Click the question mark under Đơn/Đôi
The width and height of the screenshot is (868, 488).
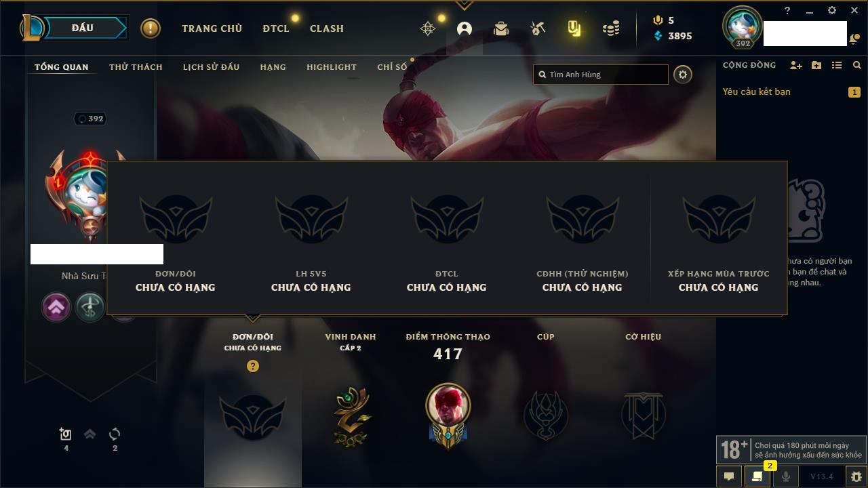pyautogui.click(x=253, y=366)
